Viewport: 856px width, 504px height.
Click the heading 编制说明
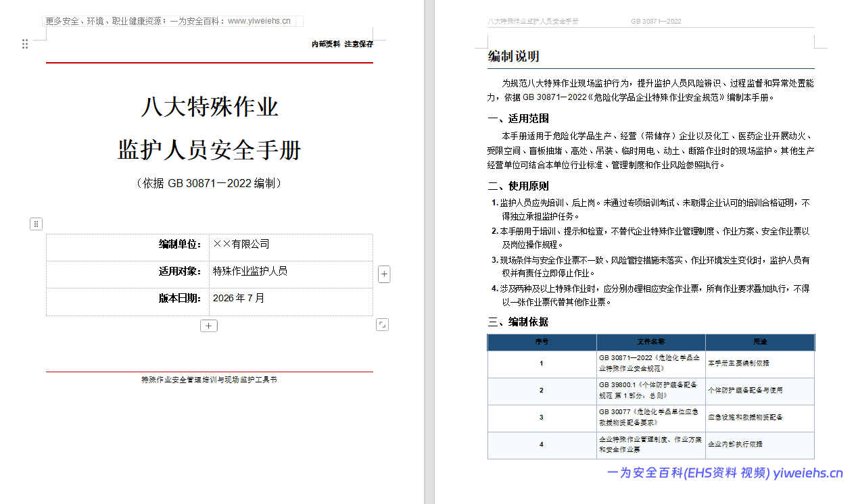[x=514, y=57]
